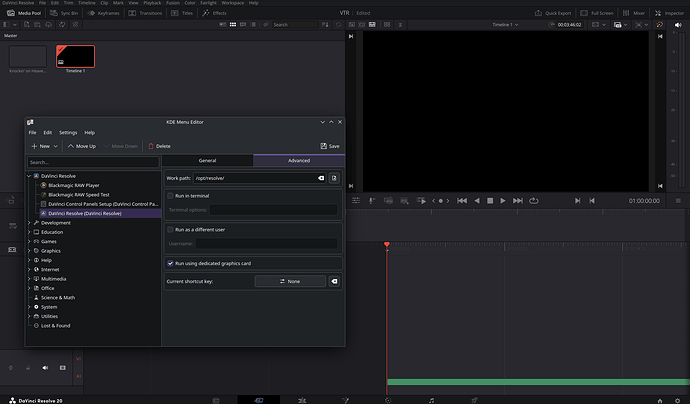This screenshot has width=690, height=404.
Task: Open the Titles panel
Action: tap(182, 13)
